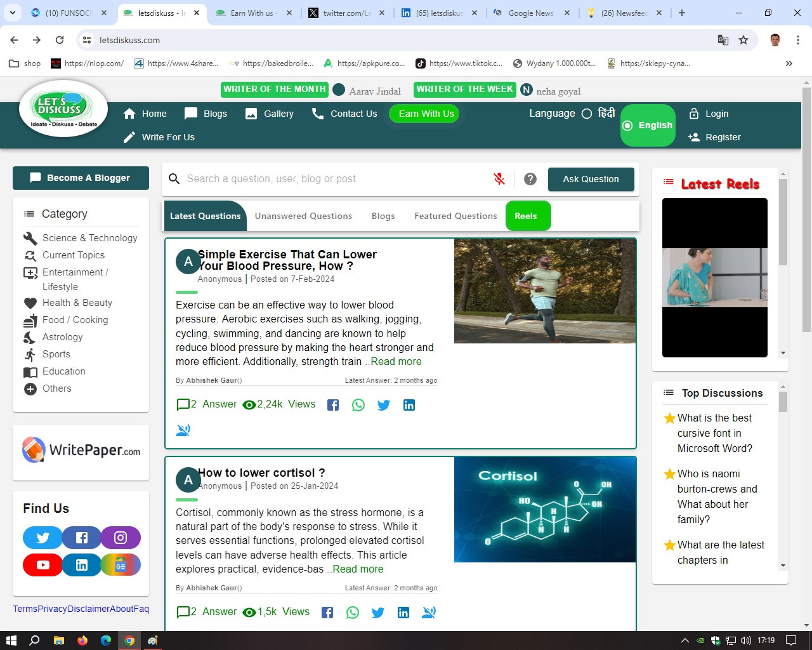Click the Ask Question button
Viewport: 812px width, 650px height.
[591, 179]
